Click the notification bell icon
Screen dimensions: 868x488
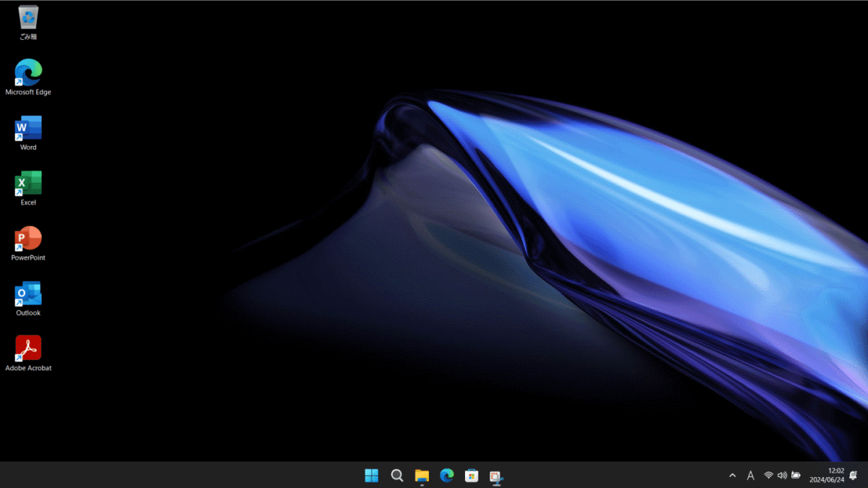tap(854, 475)
